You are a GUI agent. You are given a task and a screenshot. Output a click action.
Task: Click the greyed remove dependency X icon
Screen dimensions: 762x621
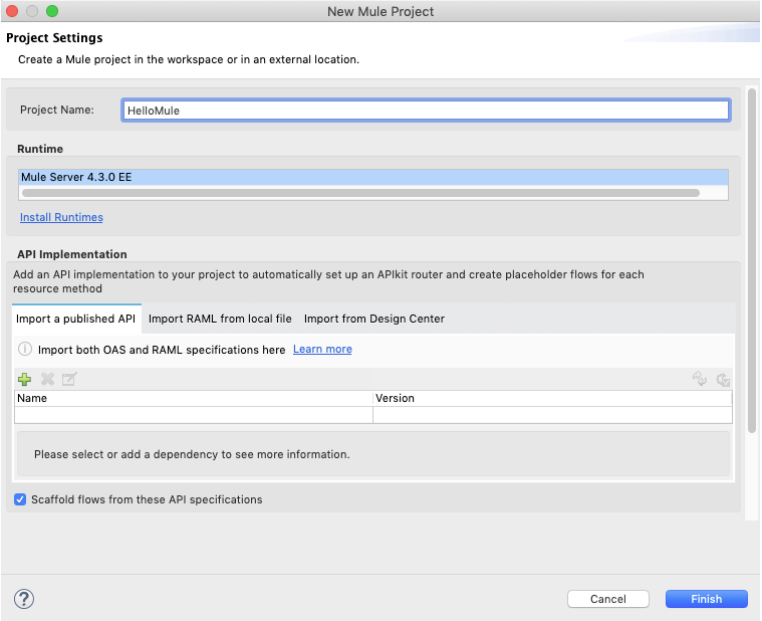[x=48, y=379]
